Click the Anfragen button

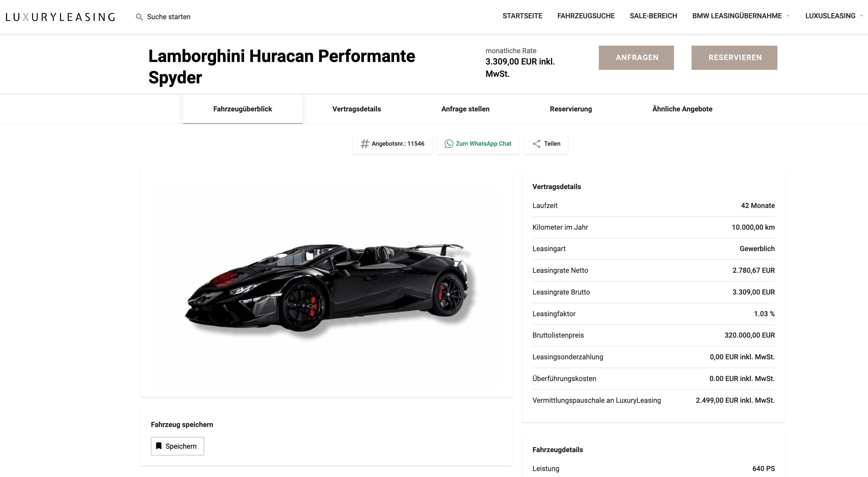tap(636, 58)
